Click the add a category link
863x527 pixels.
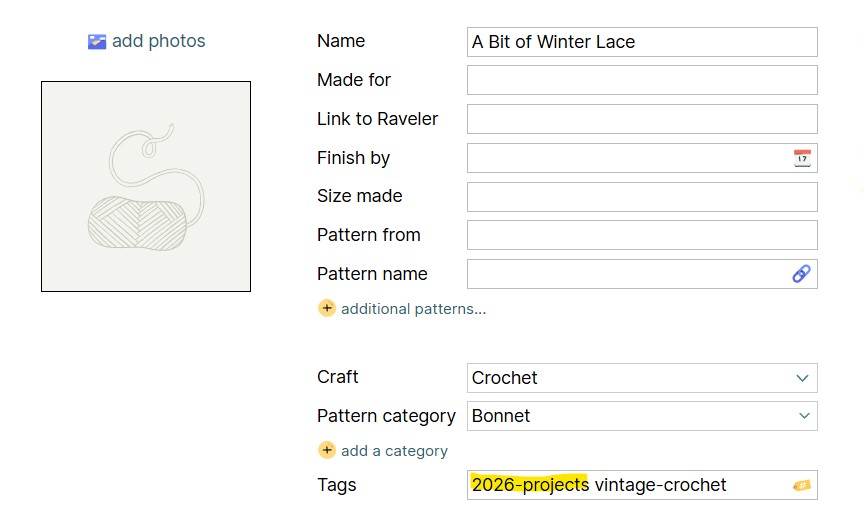[x=394, y=451]
